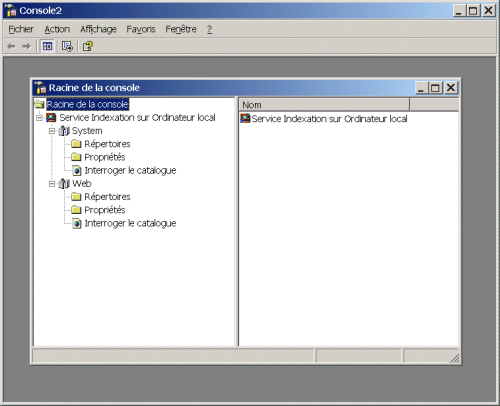Open the Répertoires folder under System
The image size is (500, 406).
[x=107, y=144]
